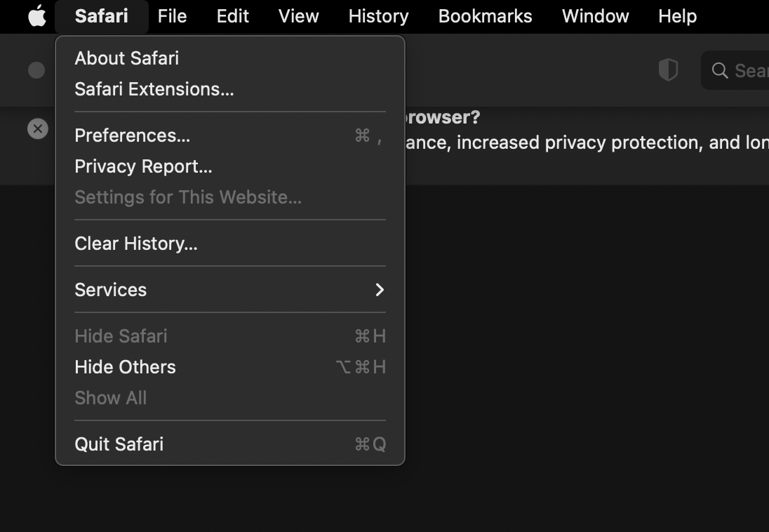Open the Window menu
Screen dimensions: 769x532
click(596, 16)
